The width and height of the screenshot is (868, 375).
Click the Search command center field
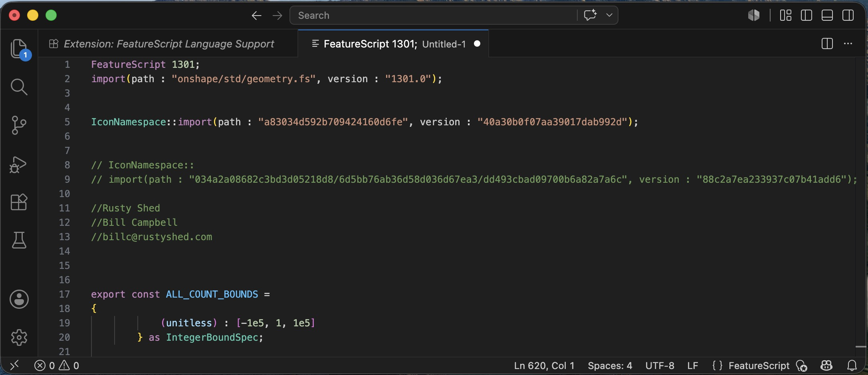[433, 15]
